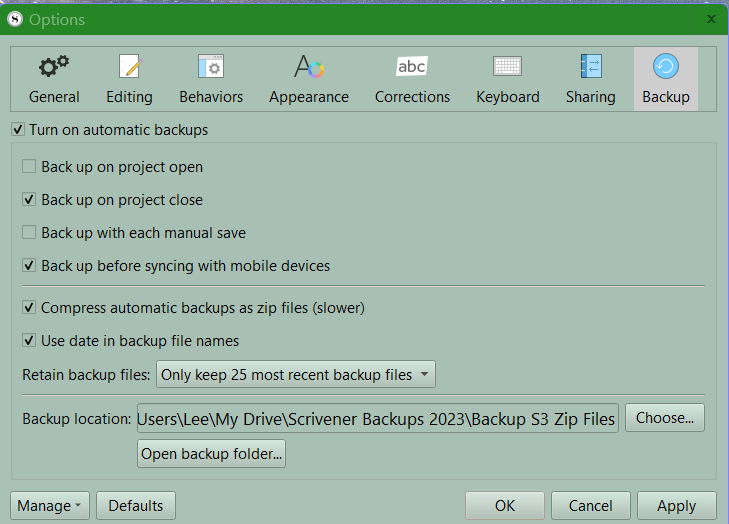Click the Apply button
The image size is (729, 524).
(x=676, y=506)
